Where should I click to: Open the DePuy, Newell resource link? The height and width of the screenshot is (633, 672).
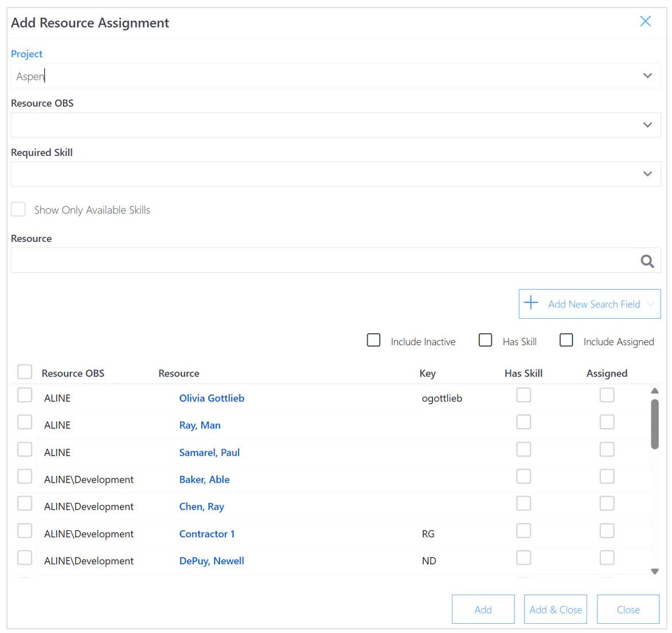[212, 561]
